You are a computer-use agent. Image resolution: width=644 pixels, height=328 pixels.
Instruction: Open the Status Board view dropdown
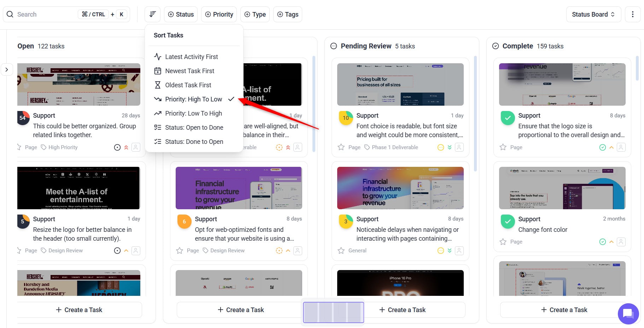[593, 14]
